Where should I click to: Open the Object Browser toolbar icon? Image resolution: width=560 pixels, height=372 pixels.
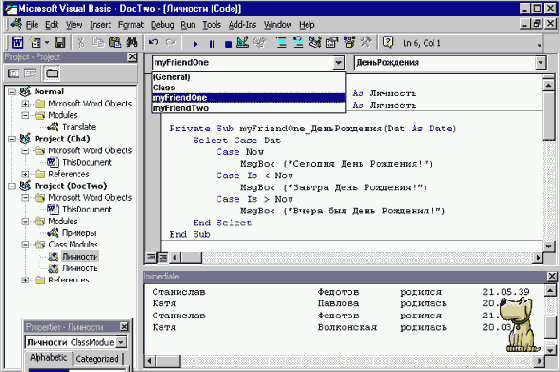click(349, 43)
